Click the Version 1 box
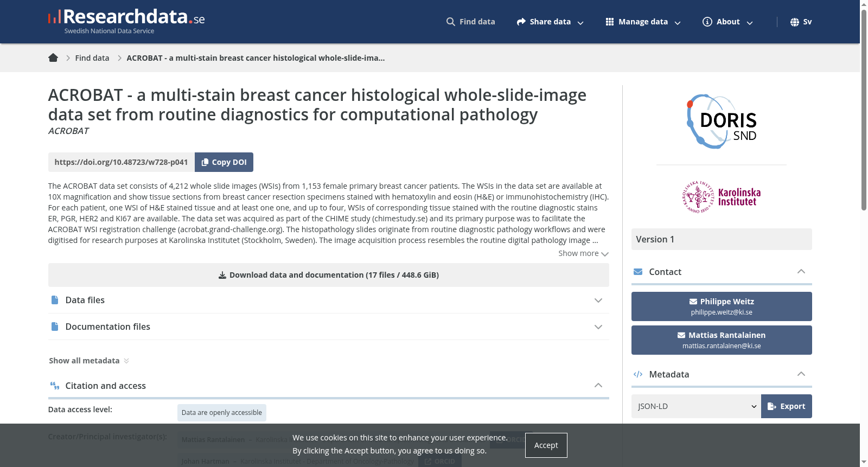This screenshot has width=868, height=467. (722, 239)
